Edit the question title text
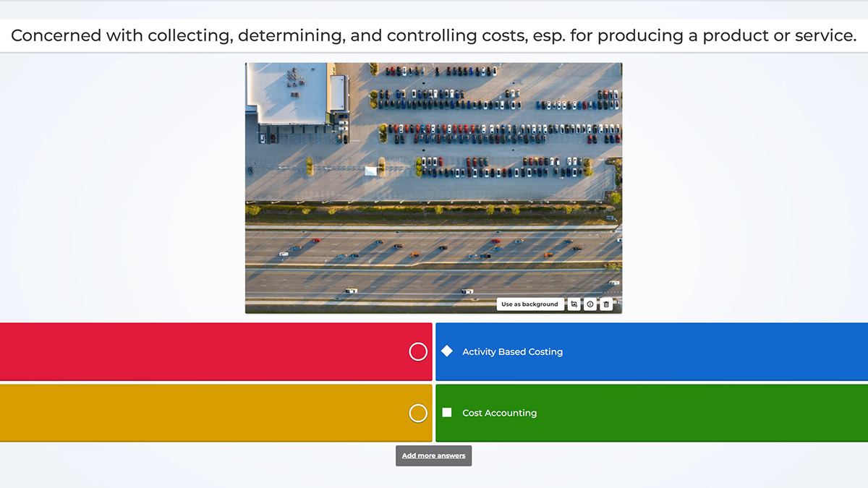This screenshot has width=868, height=488. [434, 35]
